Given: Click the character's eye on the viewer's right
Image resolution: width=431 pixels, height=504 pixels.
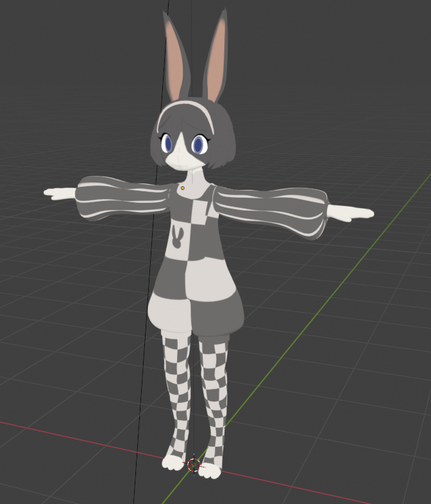Looking at the screenshot, I should (x=199, y=145).
